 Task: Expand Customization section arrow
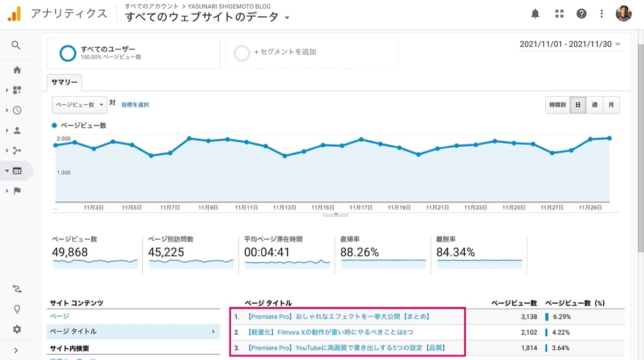[x=7, y=90]
